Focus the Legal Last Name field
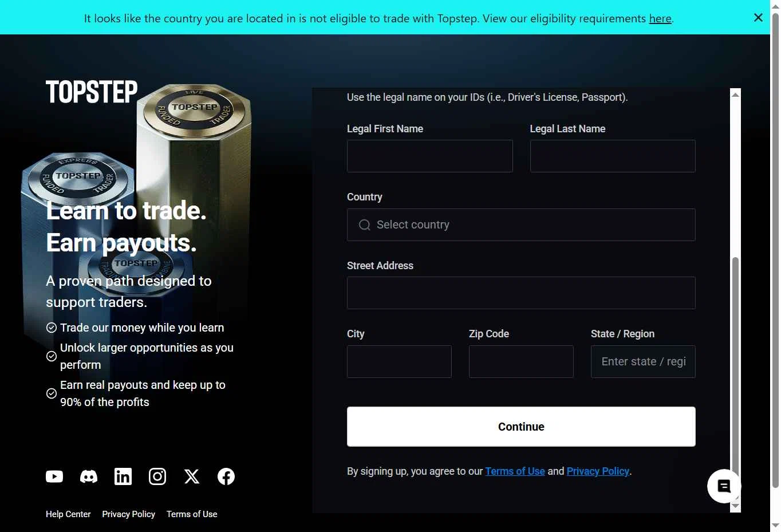 pyautogui.click(x=613, y=156)
